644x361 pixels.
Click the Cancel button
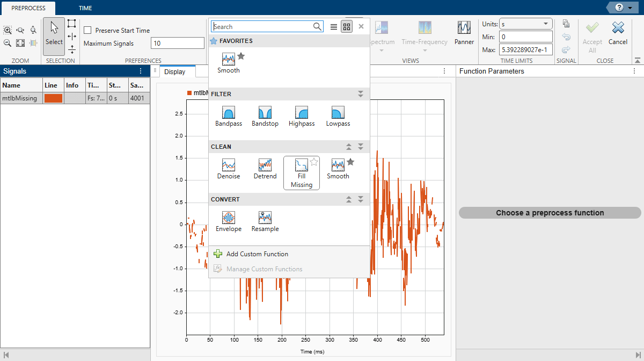pos(618,33)
